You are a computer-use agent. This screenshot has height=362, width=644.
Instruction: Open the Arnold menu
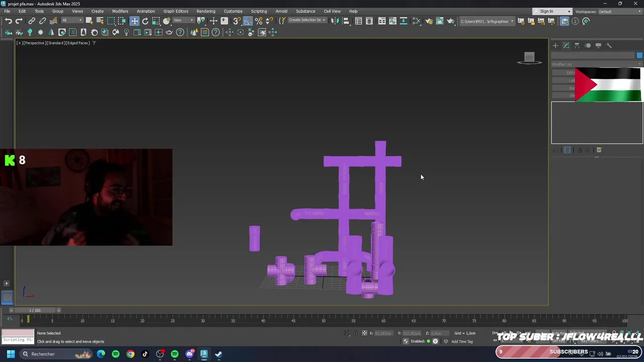[x=281, y=12]
